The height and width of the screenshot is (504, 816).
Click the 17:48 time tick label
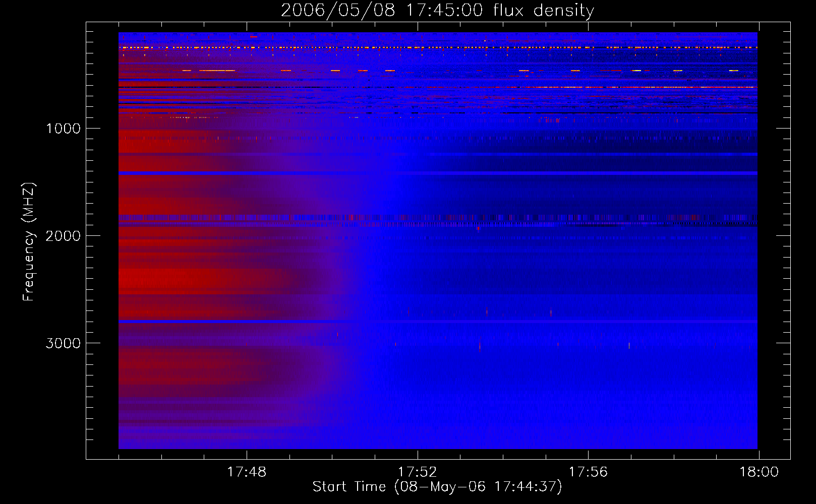(x=247, y=472)
